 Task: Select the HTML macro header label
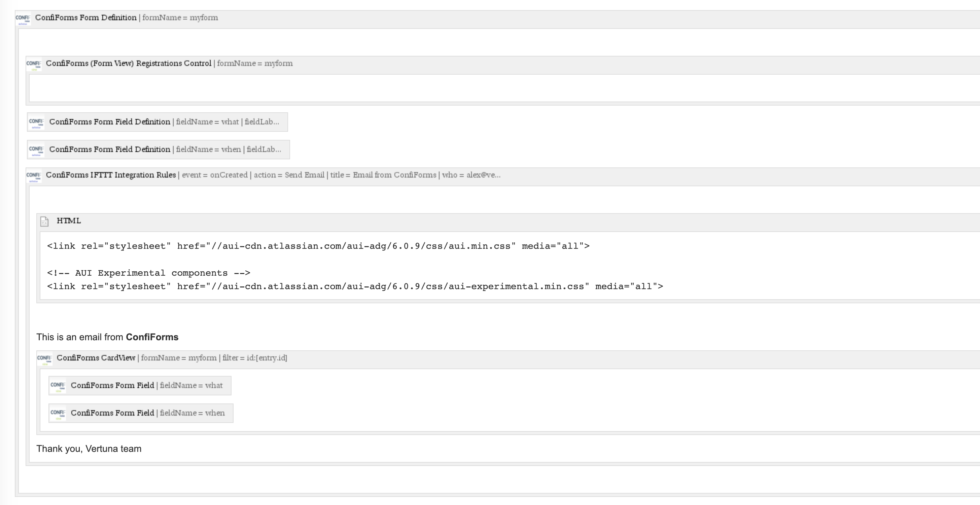click(x=69, y=221)
